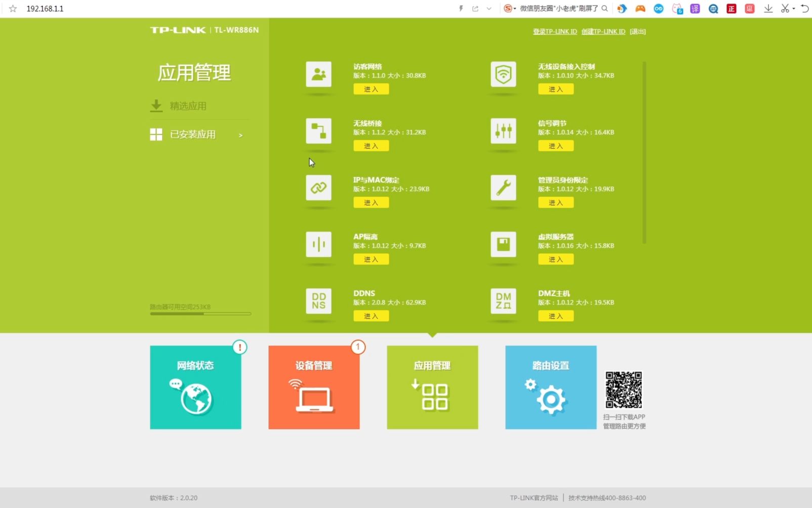Image resolution: width=812 pixels, height=508 pixels.
Task: Open the 应用管理 tile
Action: point(432,387)
